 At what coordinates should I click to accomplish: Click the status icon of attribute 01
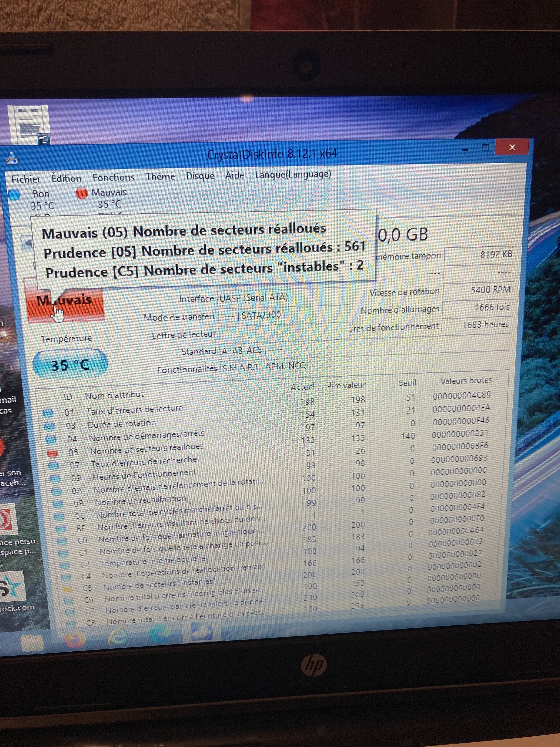tap(48, 413)
